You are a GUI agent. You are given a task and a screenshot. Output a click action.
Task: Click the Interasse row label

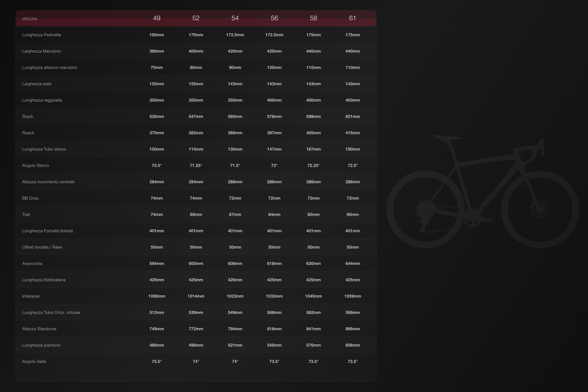point(31,296)
